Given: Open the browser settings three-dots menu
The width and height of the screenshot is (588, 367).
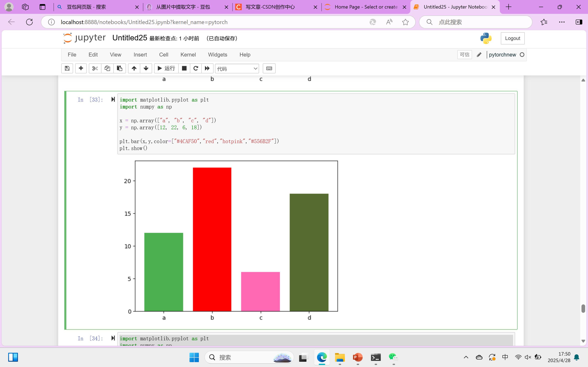Looking at the screenshot, I should (562, 22).
